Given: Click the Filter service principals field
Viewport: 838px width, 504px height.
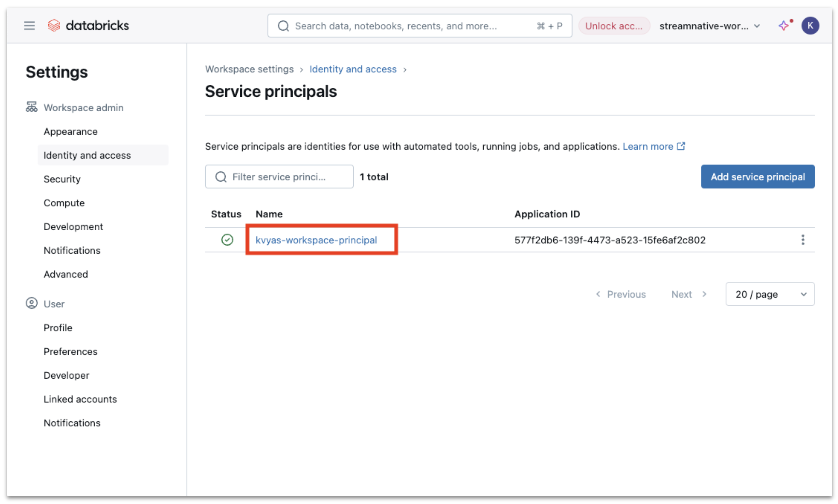Looking at the screenshot, I should [x=279, y=177].
